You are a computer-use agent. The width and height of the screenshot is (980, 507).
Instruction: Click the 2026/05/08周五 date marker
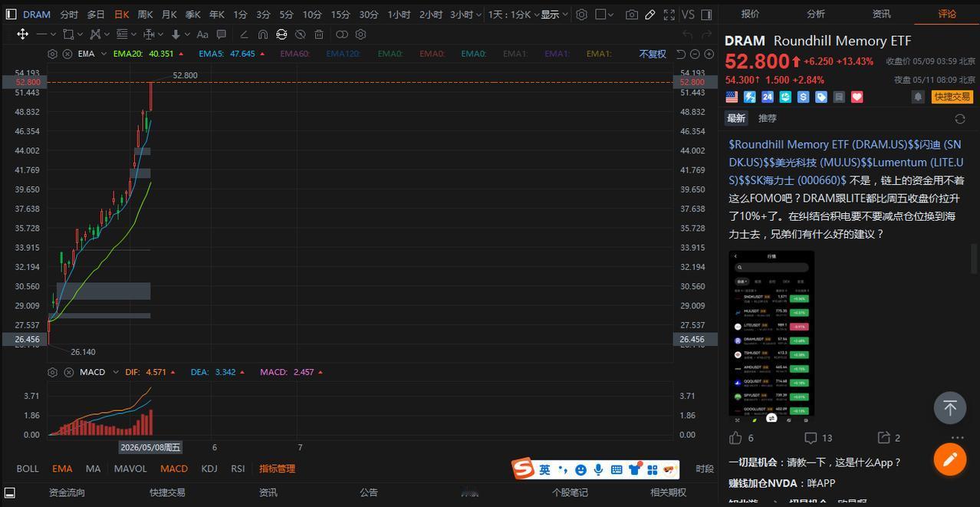coord(150,447)
